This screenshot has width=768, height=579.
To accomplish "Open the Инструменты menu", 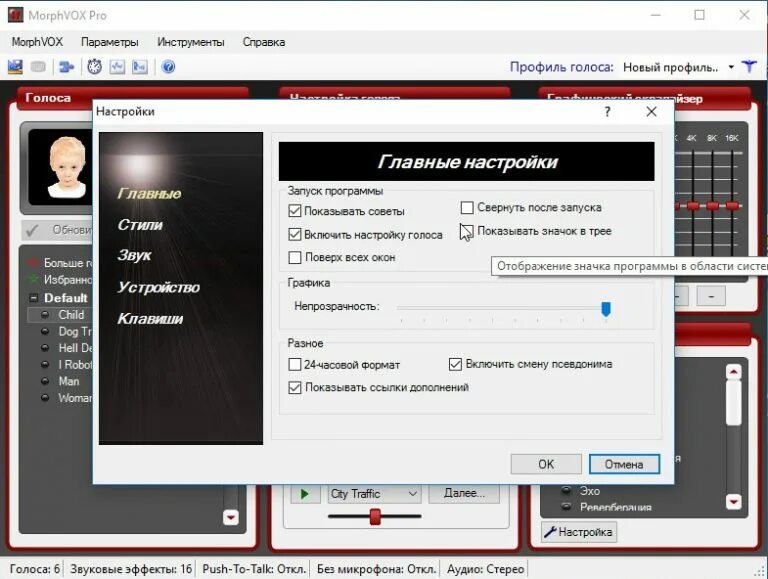I will click(191, 42).
